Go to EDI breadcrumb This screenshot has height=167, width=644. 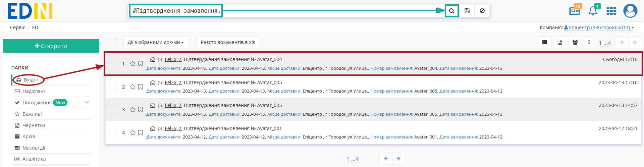(36, 27)
